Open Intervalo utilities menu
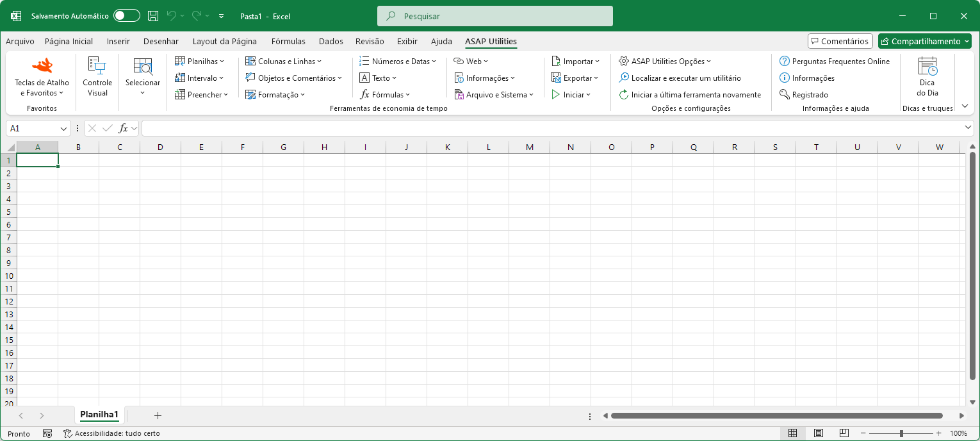 (199, 78)
